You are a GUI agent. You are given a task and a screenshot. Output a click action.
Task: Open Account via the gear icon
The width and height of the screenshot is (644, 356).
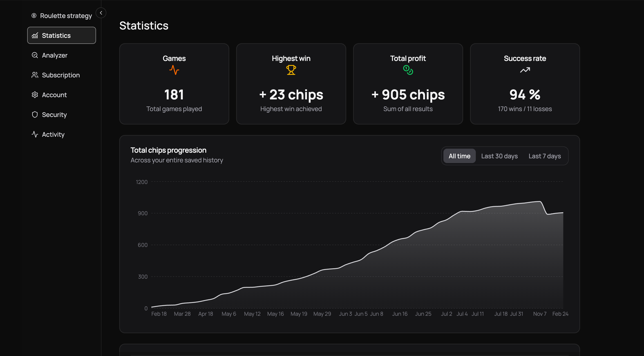[35, 94]
